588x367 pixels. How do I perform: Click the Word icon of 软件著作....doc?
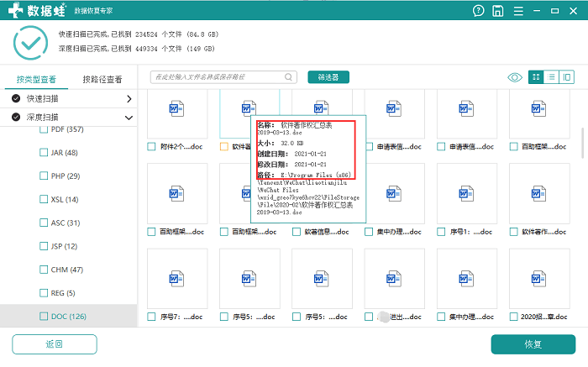[538, 194]
